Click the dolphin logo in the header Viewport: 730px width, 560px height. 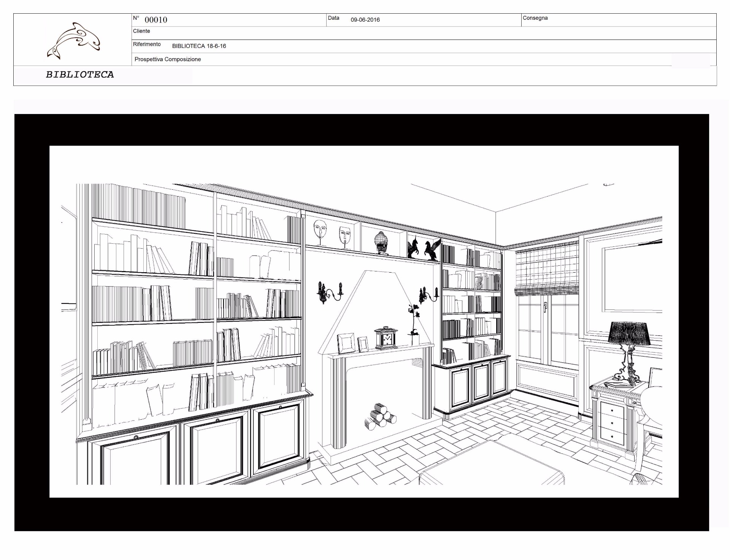pos(73,41)
